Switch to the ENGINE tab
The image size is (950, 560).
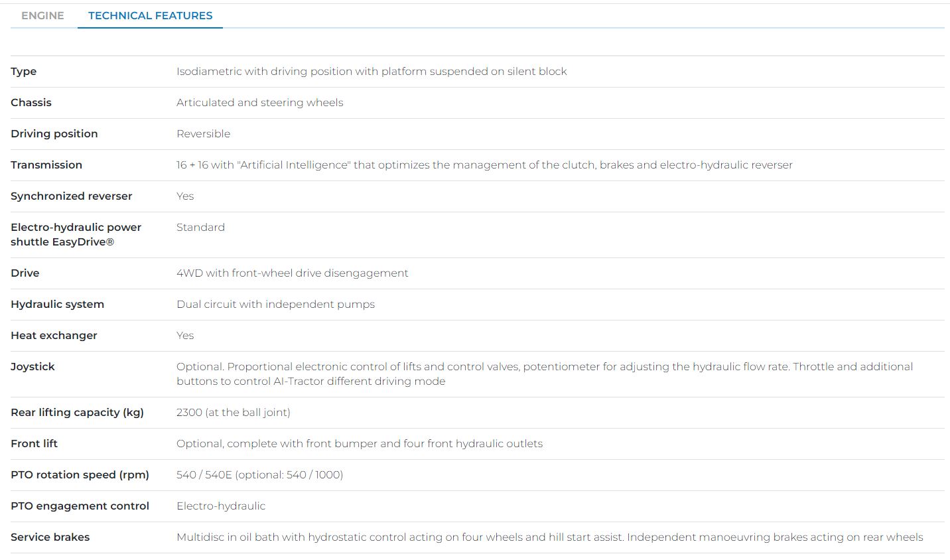(42, 15)
